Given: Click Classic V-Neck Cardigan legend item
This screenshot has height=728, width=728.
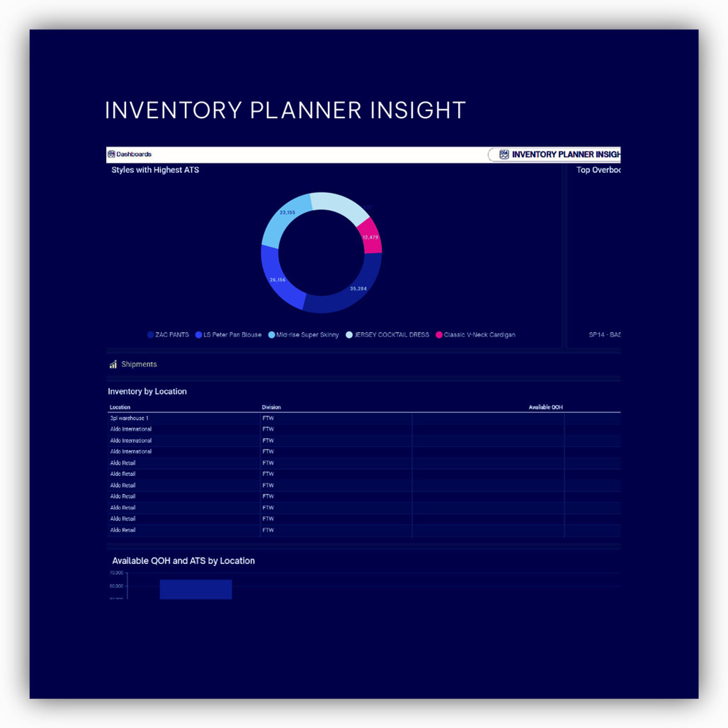Looking at the screenshot, I should [479, 335].
